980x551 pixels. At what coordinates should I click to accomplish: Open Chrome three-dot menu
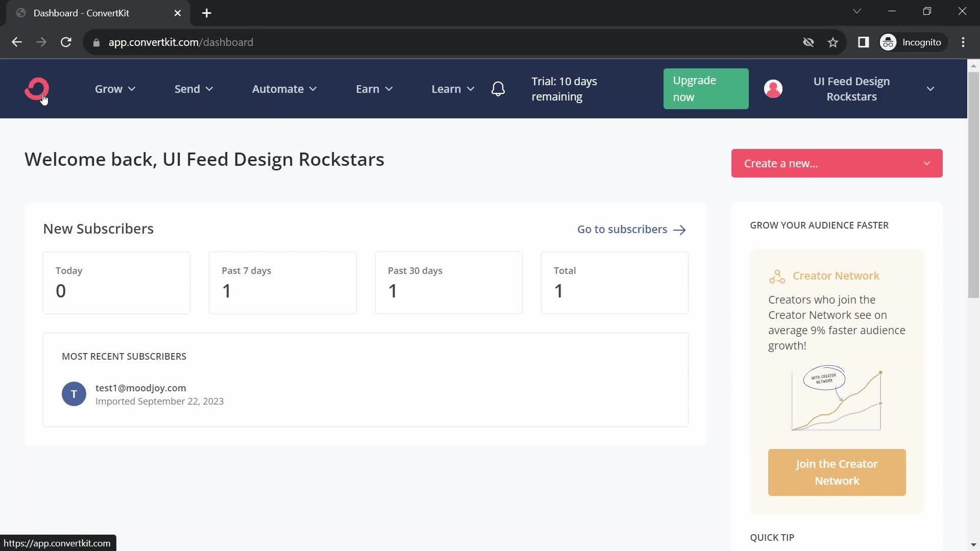(963, 42)
